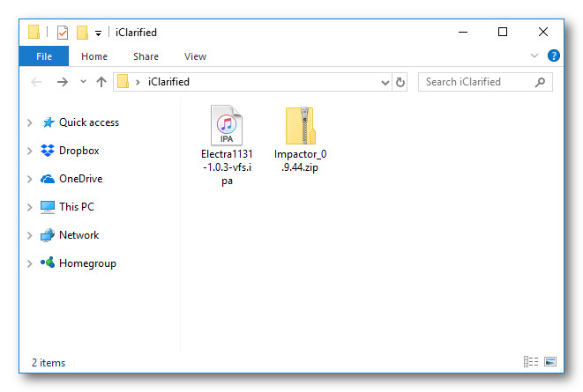Switch to details view layout icon
The image size is (583, 392).
[531, 361]
